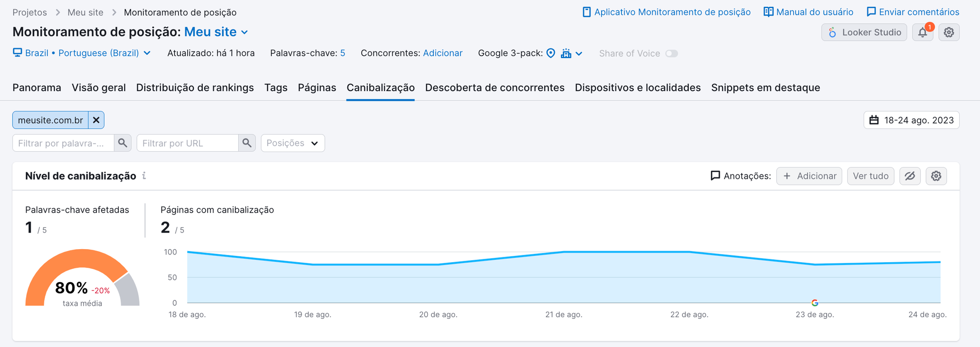Click the Páginas com canibalização label
Screen dimensions: 980x347
217,210
